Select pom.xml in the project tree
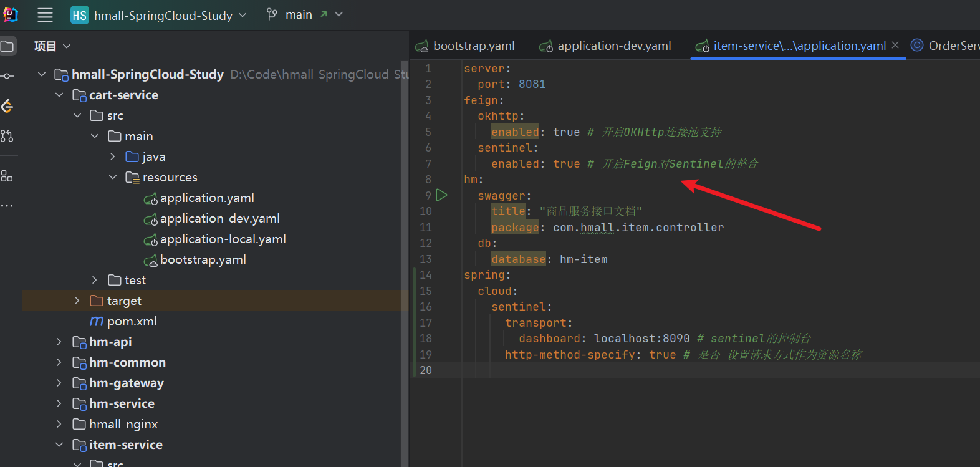The image size is (980, 467). pyautogui.click(x=132, y=322)
